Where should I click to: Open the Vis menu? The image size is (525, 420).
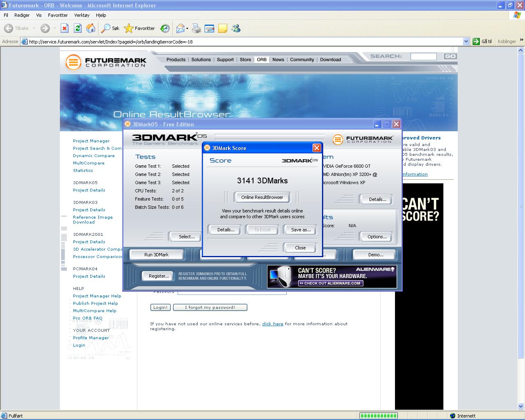pyautogui.click(x=39, y=15)
